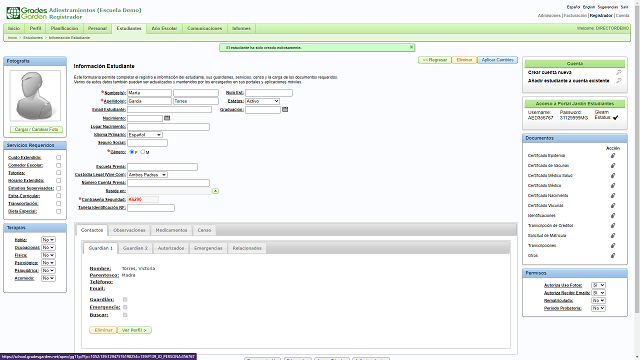Attach file for Identificaciones document
This screenshot has height=360, width=640.
click(613, 216)
